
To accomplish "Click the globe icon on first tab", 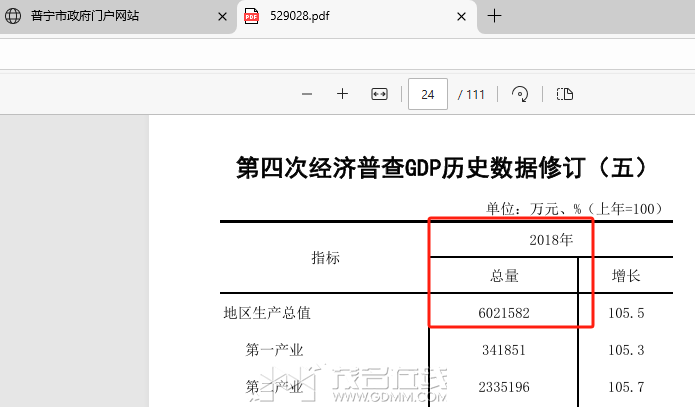I will [14, 17].
